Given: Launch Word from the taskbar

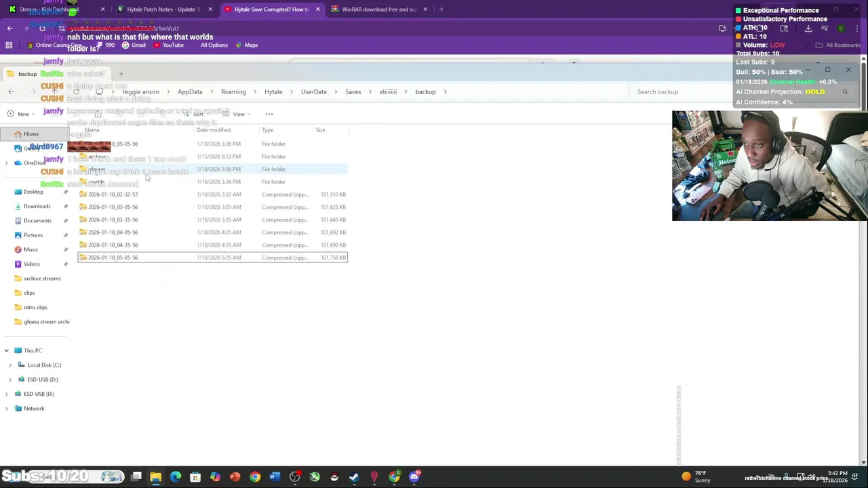Looking at the screenshot, I should point(275,477).
